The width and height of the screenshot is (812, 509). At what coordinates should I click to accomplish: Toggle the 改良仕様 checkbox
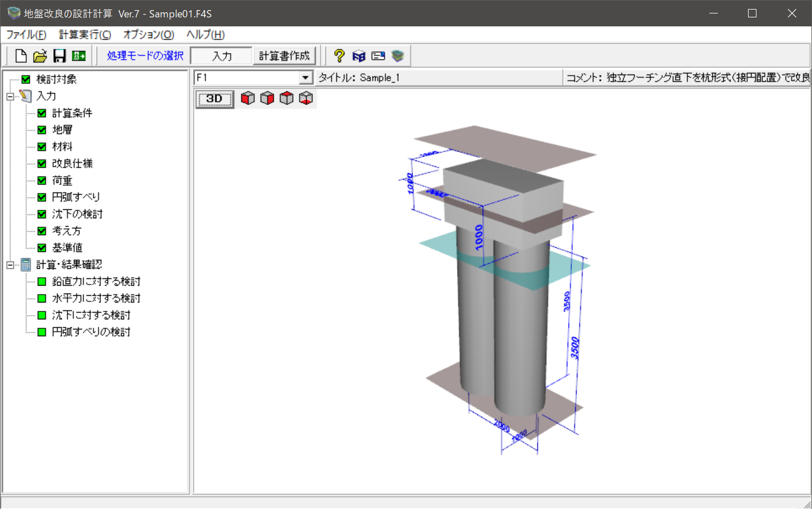pos(42,164)
